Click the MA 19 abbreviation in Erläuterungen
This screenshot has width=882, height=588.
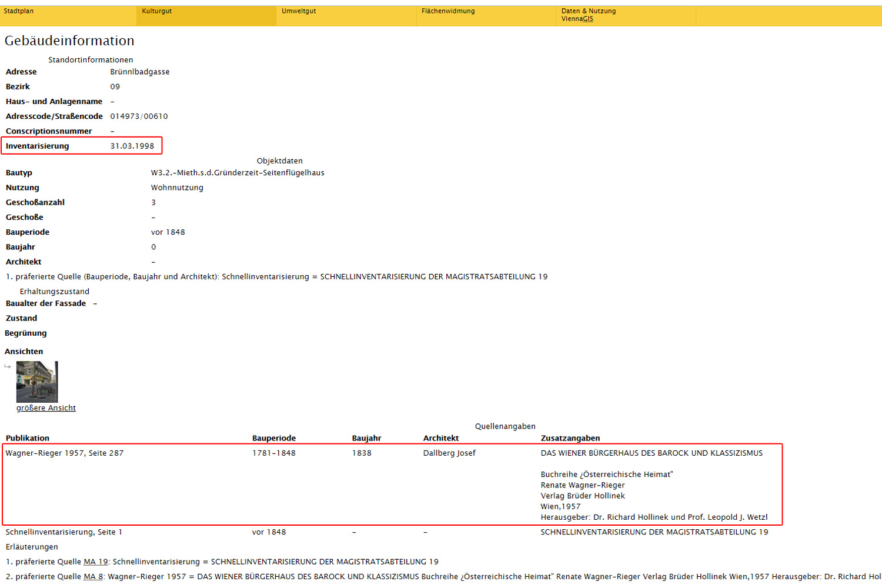pos(96,562)
